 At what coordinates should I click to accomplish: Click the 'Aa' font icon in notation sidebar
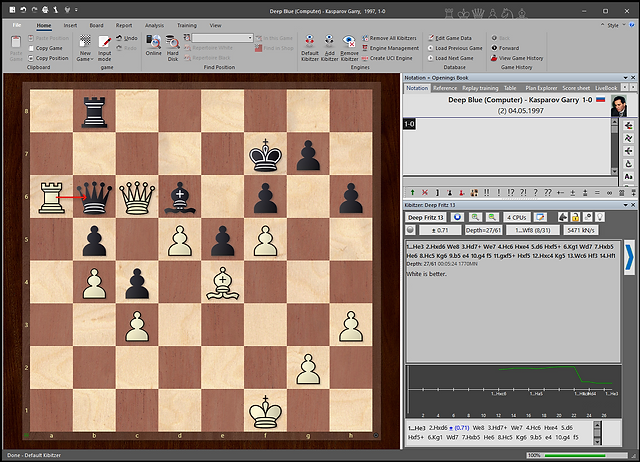coord(629,177)
